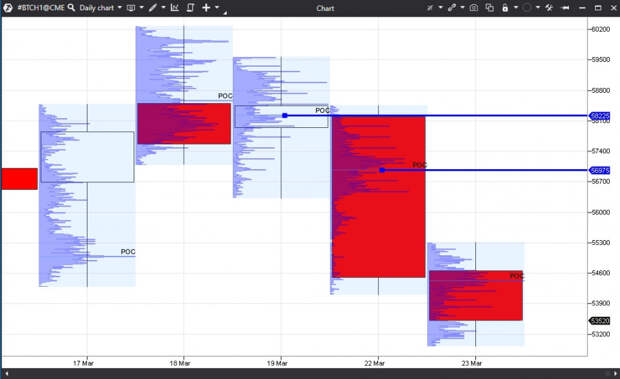Click the right arrow on horizontal scrollbar
620x379 pixels.
(x=615, y=373)
